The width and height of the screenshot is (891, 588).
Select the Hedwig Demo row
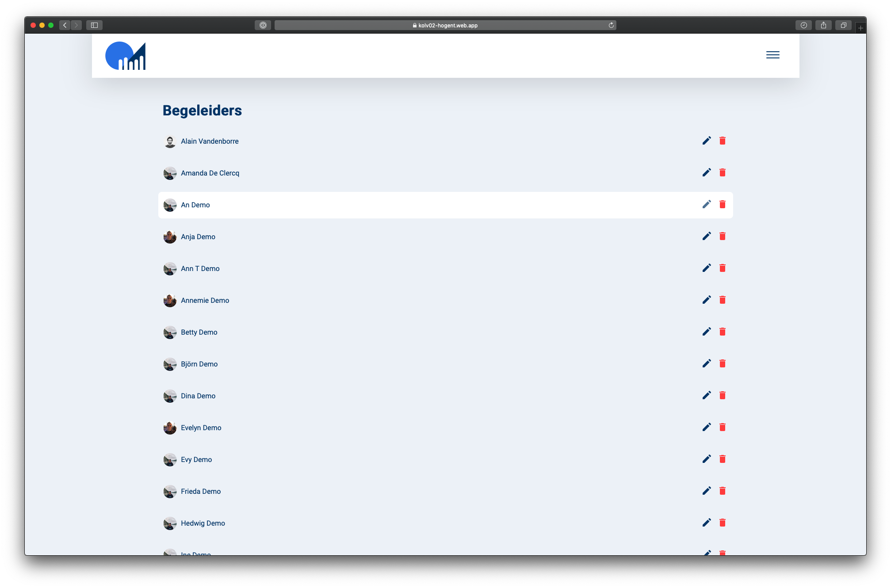pyautogui.click(x=442, y=523)
